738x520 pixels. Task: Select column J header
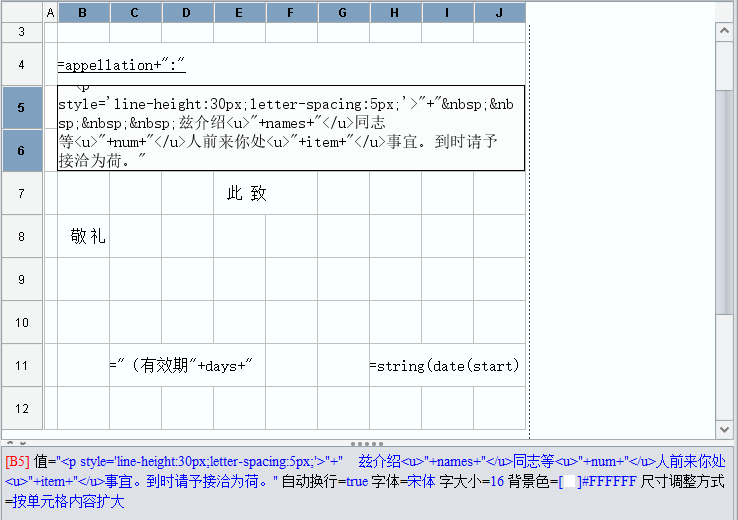[499, 13]
